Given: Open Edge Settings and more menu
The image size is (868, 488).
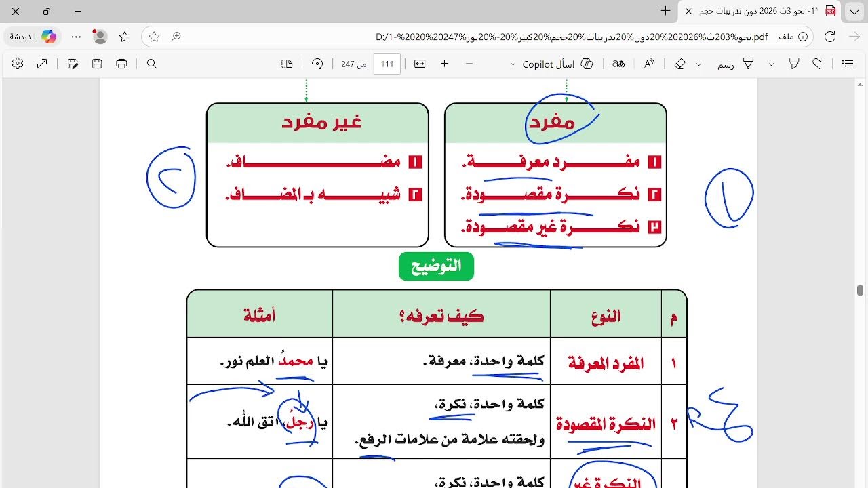Looking at the screenshot, I should [x=76, y=37].
